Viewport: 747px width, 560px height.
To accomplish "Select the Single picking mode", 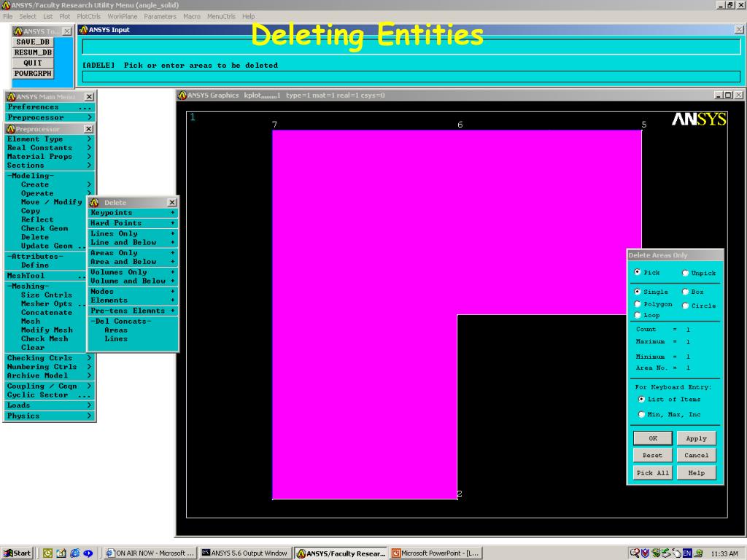I will pos(638,292).
